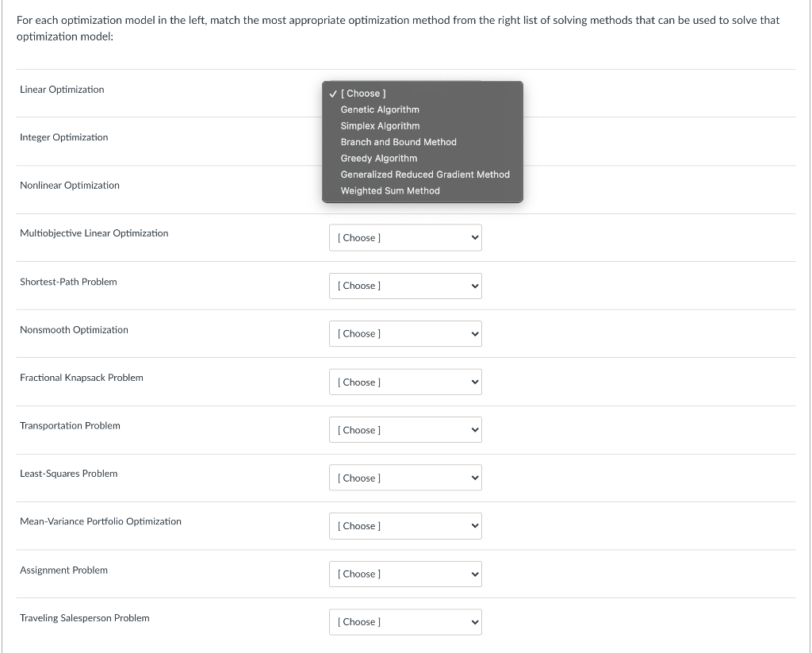This screenshot has height=653, width=812.
Task: Open the Nonsmooth Optimization dropdown
Action: click(405, 333)
